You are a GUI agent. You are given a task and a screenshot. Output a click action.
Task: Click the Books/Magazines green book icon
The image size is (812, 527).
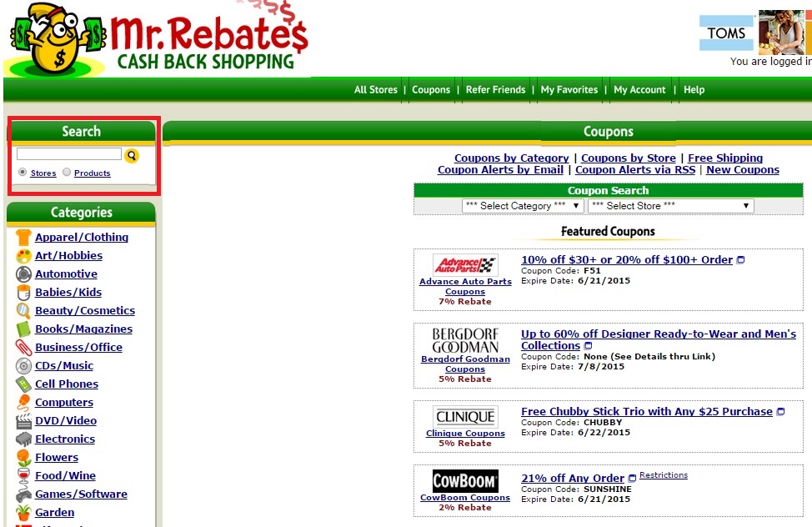click(23, 329)
